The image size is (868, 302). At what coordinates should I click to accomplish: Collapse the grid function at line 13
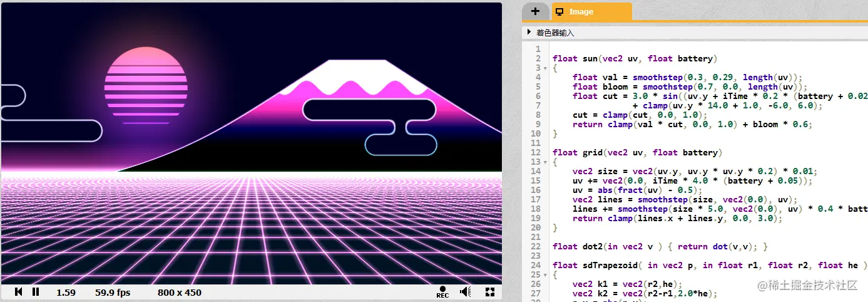click(546, 162)
